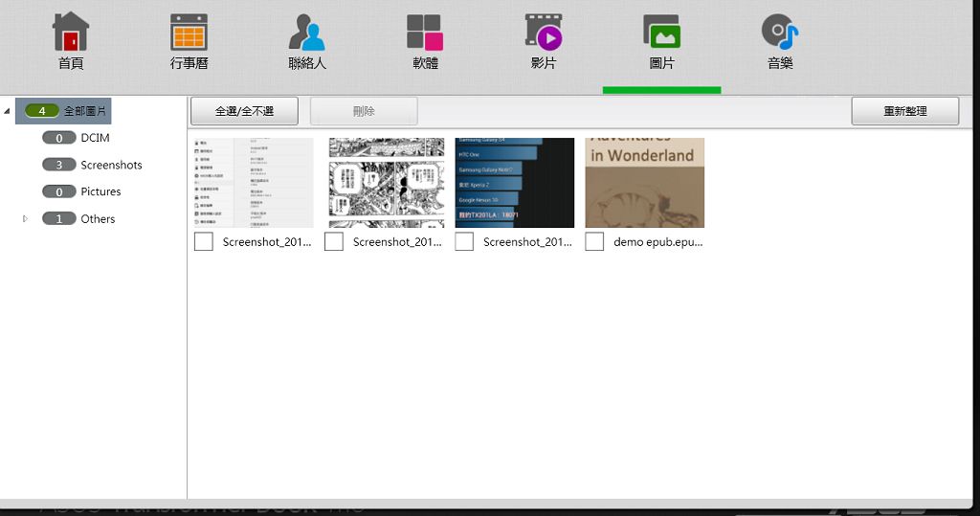
Task: Open the 聯絡人 contacts icon
Action: [x=307, y=40]
